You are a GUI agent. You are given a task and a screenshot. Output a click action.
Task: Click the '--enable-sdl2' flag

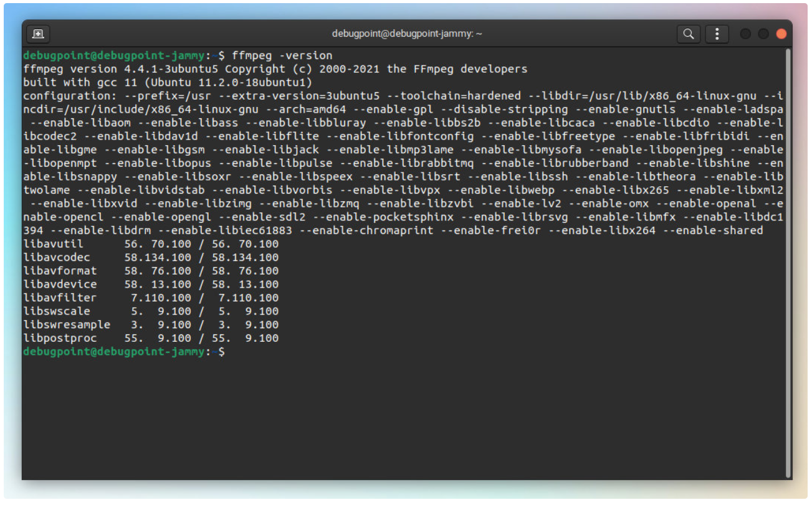pos(262,217)
